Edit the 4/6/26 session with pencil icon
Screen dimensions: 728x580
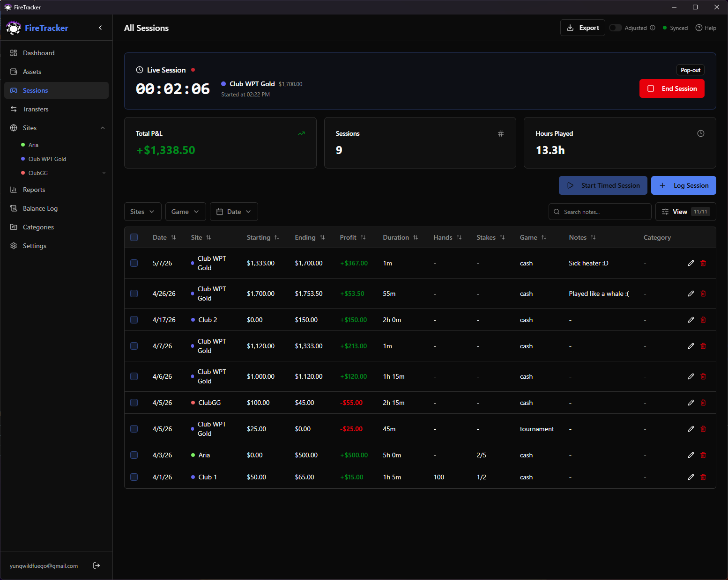pyautogui.click(x=691, y=376)
